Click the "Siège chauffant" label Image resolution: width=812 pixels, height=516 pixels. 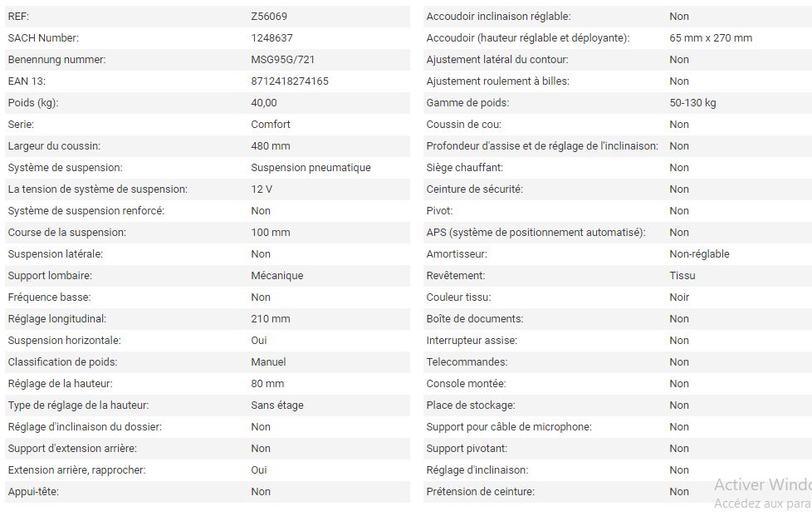[x=464, y=168]
